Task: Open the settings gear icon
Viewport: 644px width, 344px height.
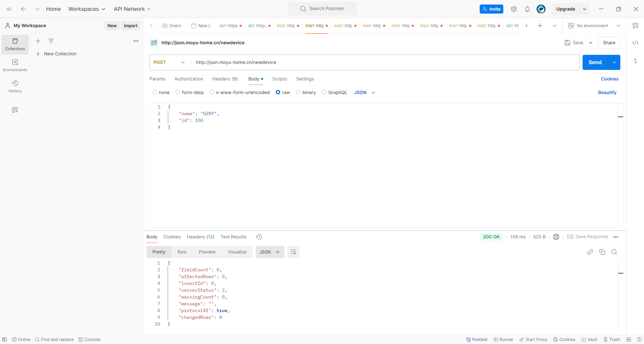Action: (514, 9)
